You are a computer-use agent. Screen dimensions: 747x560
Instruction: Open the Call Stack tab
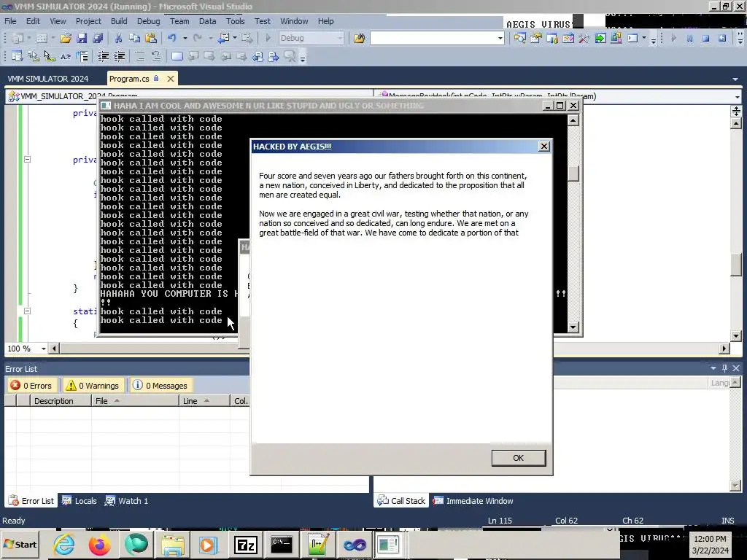click(x=401, y=500)
